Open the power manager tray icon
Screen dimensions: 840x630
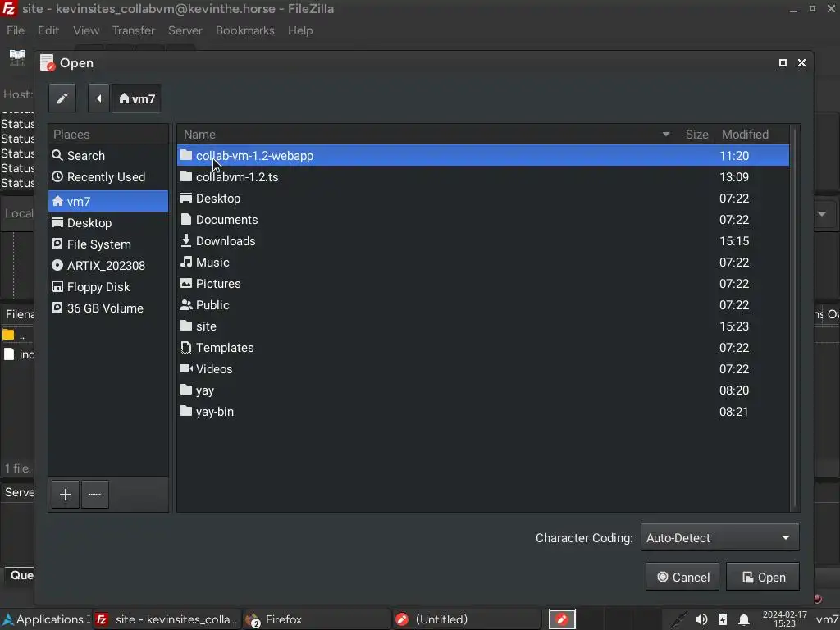[722, 620]
